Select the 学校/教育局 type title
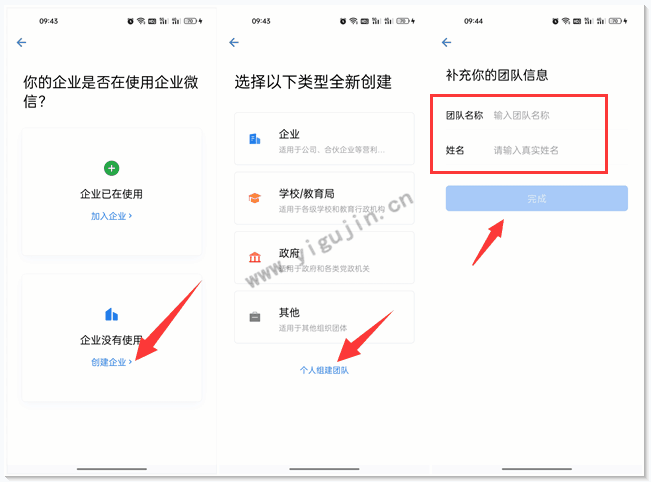This screenshot has height=482, width=651. pyautogui.click(x=306, y=193)
